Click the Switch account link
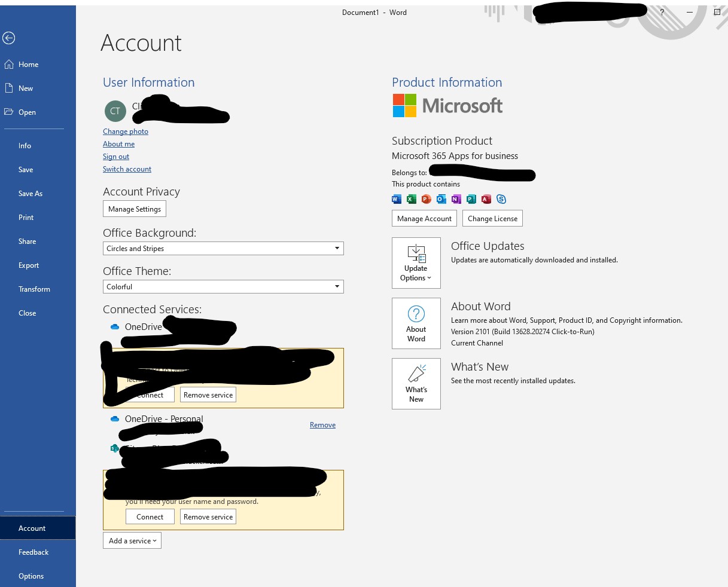Screen dimensions: 728x587 (127, 169)
